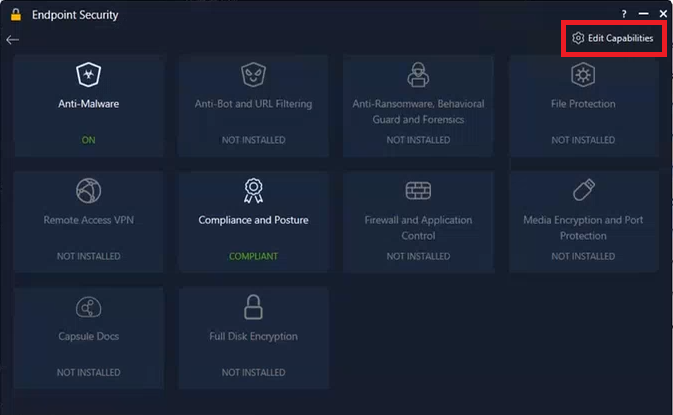Click the 'Full Disk Encryption' label
The height and width of the screenshot is (415, 673).
[x=253, y=336]
